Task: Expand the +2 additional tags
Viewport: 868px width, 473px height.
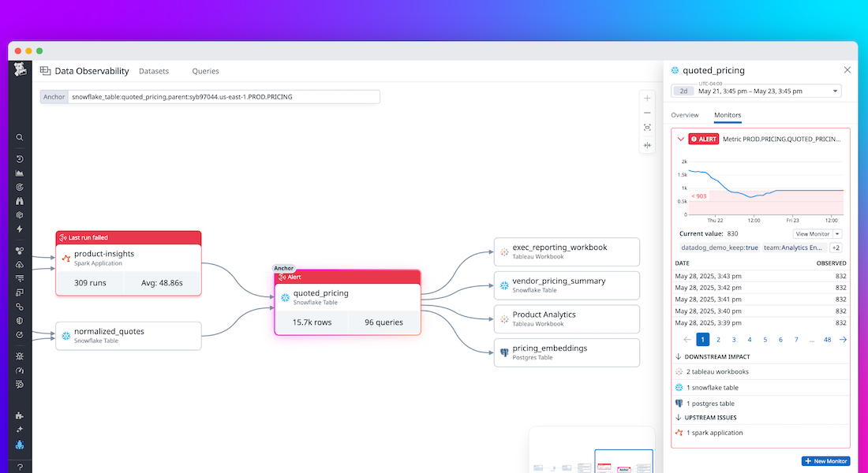Action: (x=836, y=248)
